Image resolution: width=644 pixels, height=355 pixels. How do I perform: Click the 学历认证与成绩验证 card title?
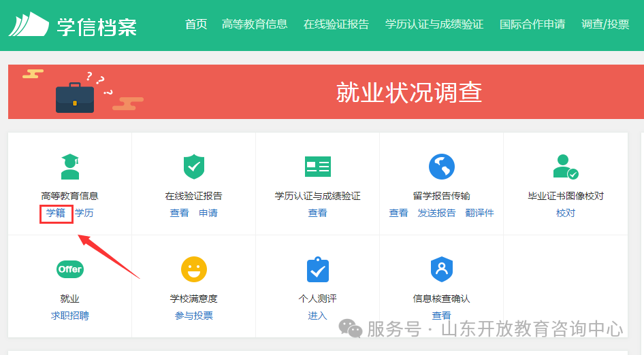(x=317, y=196)
